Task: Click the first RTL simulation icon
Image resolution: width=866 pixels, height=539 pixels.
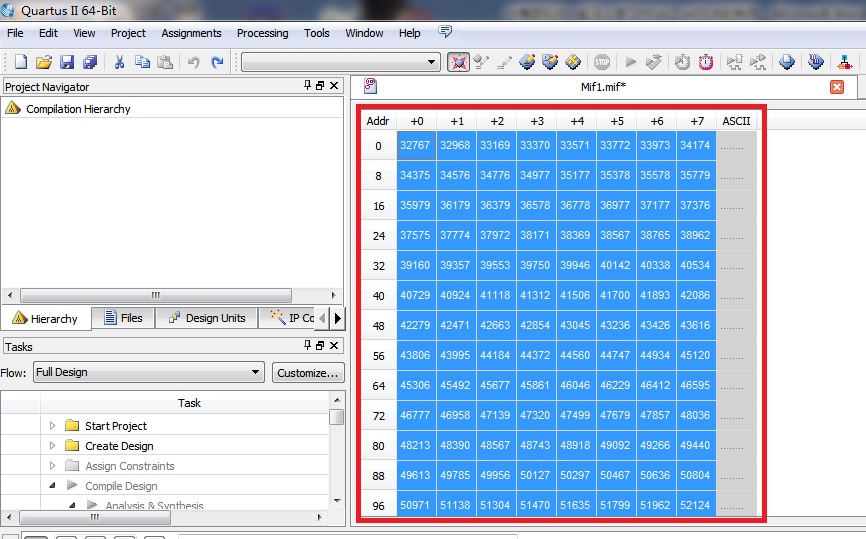Action: [x=735, y=62]
